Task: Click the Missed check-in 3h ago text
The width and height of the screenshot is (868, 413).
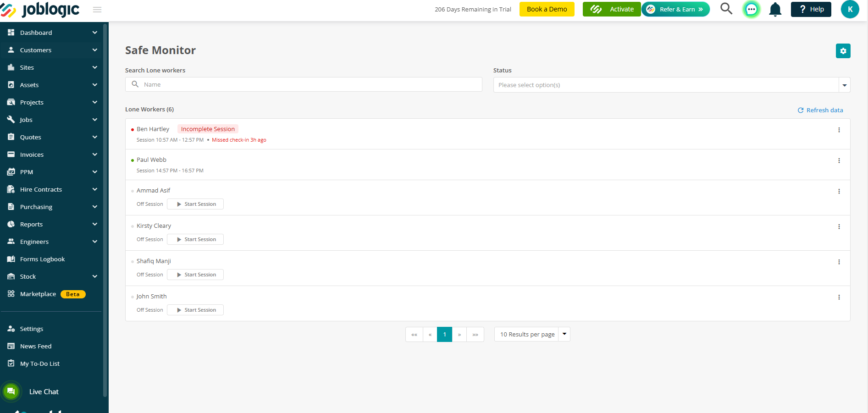Action: tap(239, 140)
